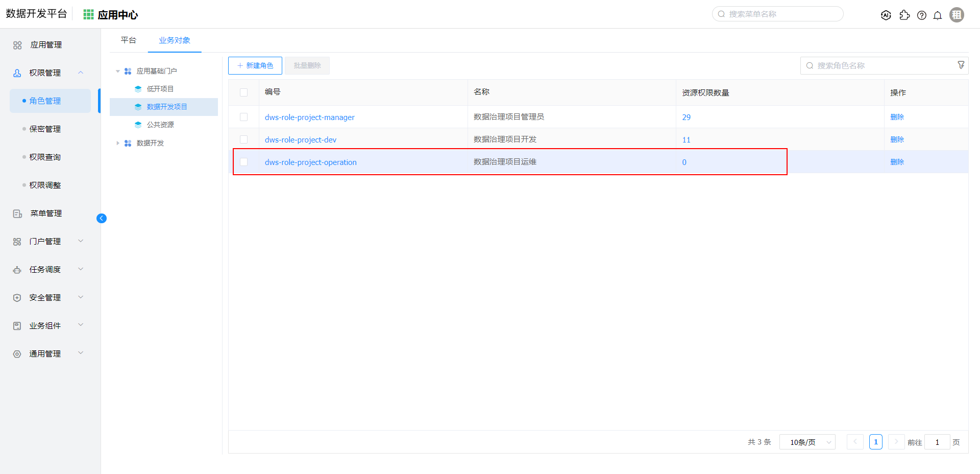The image size is (980, 474).
Task: Check the dws-role-project-manager row checkbox
Action: pyautogui.click(x=244, y=117)
